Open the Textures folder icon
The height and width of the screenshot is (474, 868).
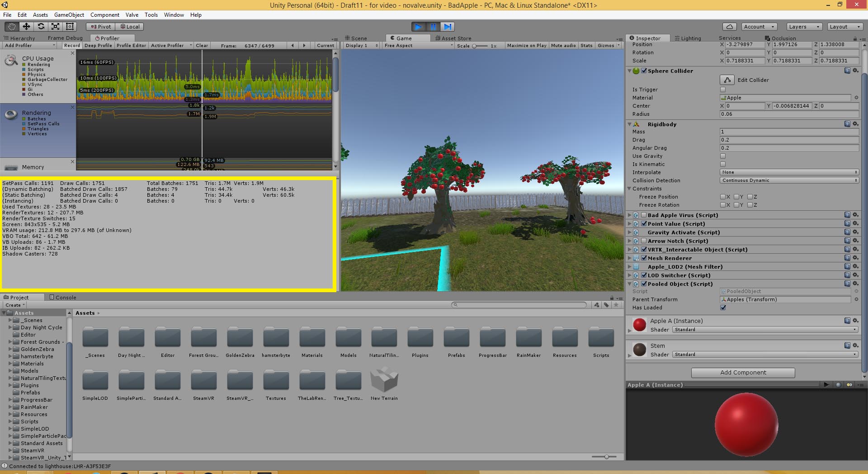coord(276,380)
